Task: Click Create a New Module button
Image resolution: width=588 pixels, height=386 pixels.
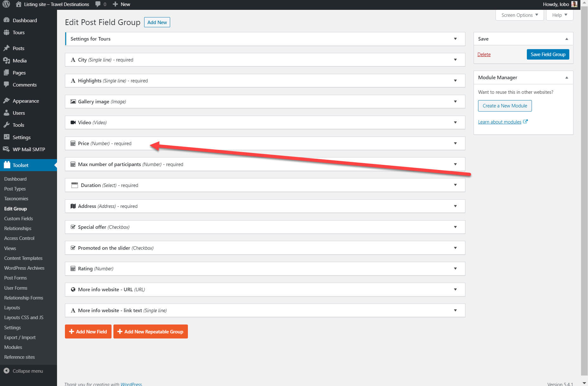Action: pos(505,106)
